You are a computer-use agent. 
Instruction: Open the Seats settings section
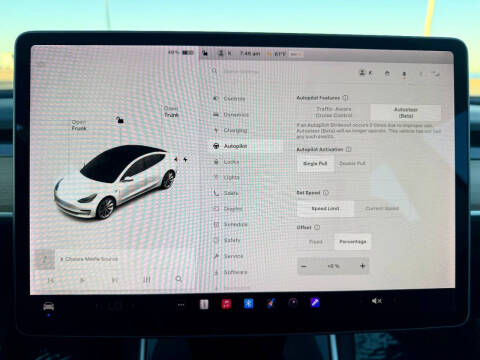click(x=226, y=193)
